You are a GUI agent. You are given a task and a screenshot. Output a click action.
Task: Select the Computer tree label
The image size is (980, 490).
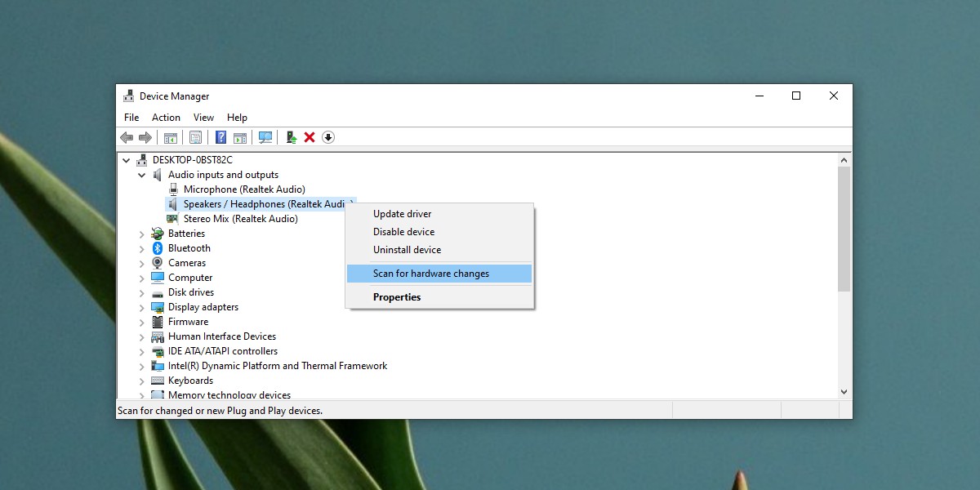[190, 278]
